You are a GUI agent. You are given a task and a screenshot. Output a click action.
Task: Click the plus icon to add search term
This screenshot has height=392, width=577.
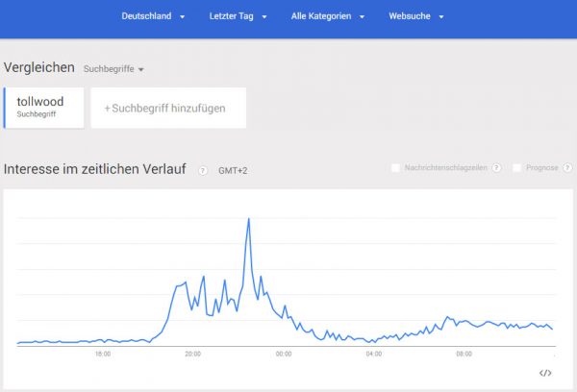[108, 109]
